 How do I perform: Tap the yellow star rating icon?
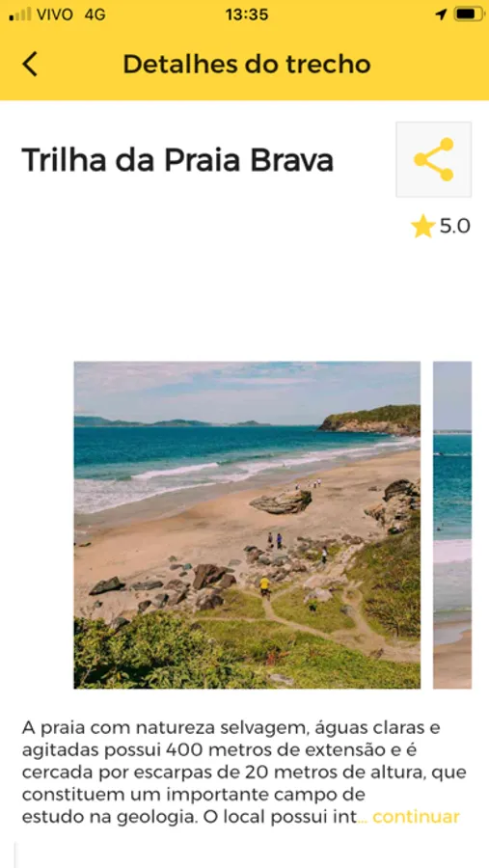[x=422, y=227]
